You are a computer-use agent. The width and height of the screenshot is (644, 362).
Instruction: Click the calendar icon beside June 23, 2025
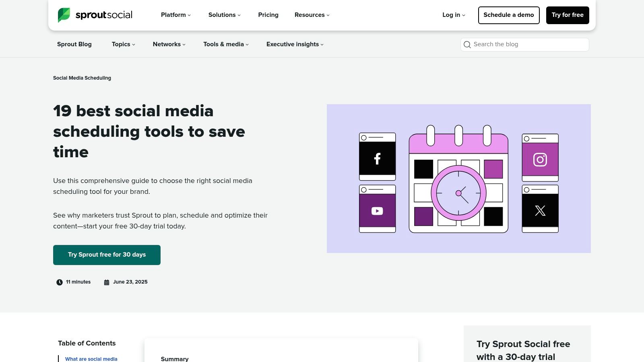[107, 282]
